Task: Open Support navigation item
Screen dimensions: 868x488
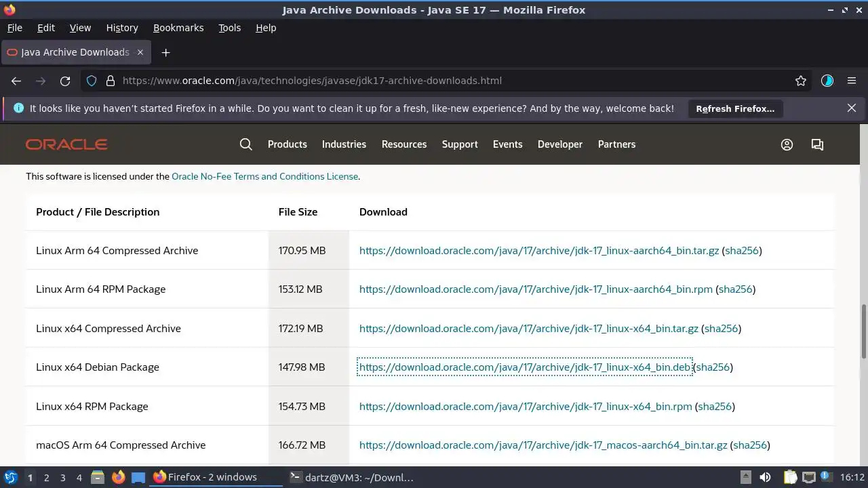Action: [x=460, y=144]
